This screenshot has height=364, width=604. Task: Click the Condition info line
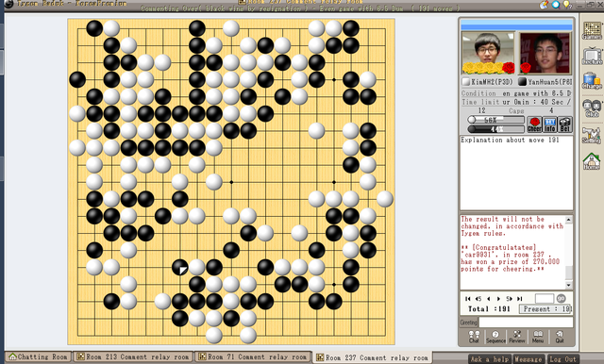click(x=516, y=93)
